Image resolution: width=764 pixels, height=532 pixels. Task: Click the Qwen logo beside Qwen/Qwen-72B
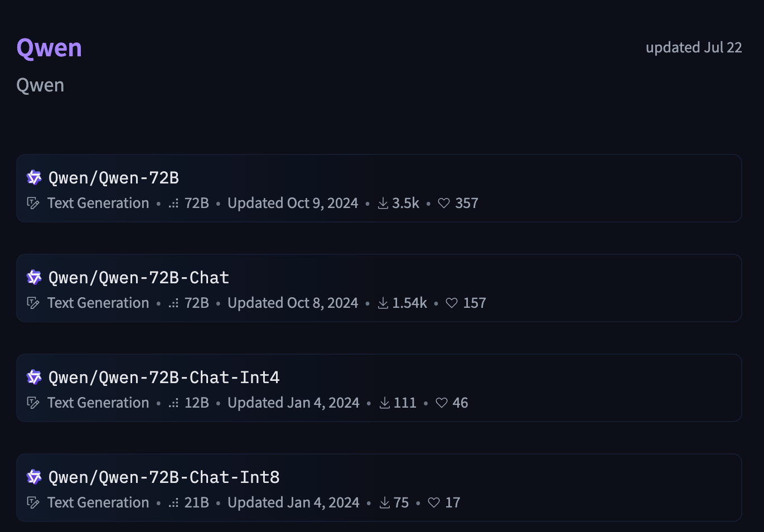[x=34, y=177]
